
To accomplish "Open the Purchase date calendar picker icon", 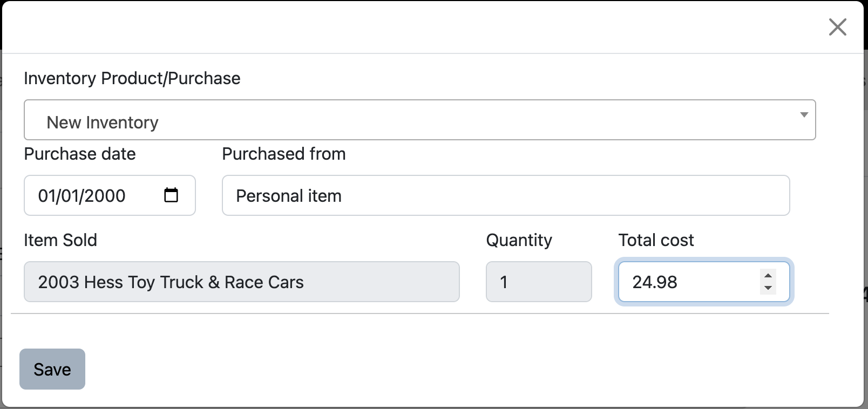I will [171, 195].
